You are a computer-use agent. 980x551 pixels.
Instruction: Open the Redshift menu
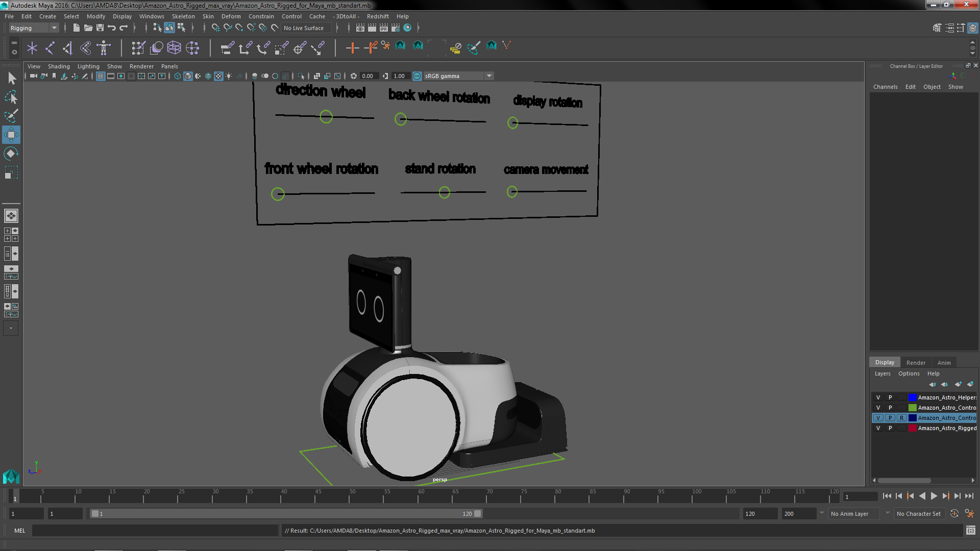pyautogui.click(x=378, y=16)
